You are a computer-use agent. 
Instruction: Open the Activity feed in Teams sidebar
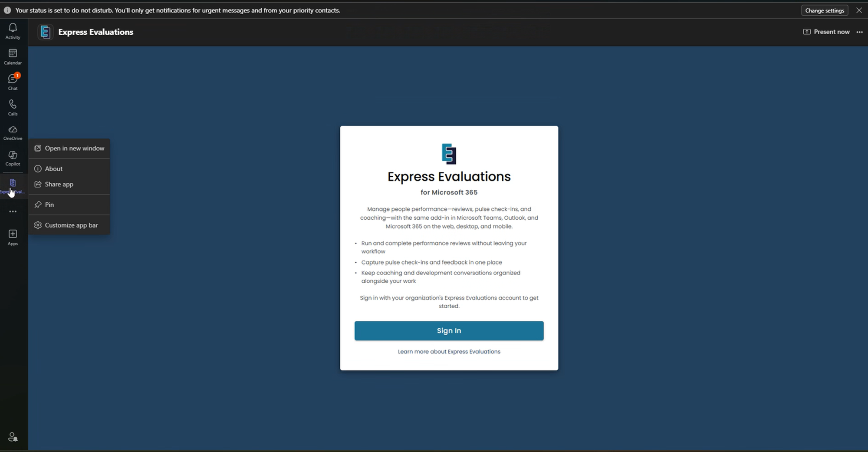13,31
